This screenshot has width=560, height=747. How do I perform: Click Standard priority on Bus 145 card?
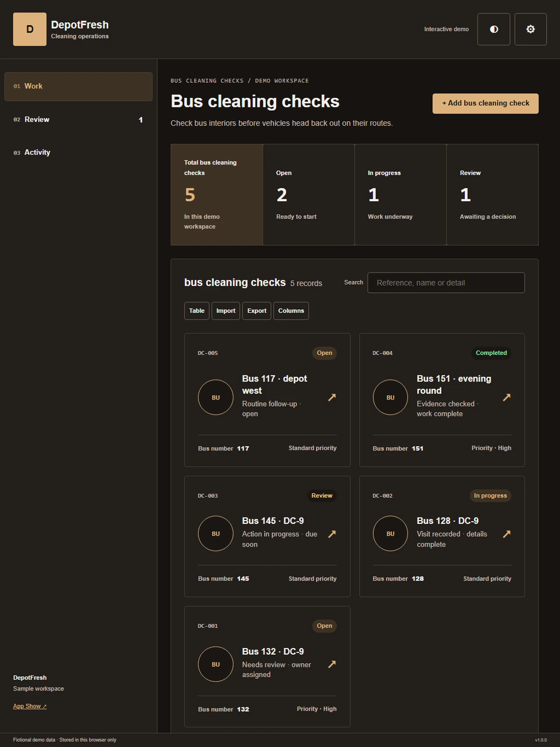pyautogui.click(x=312, y=579)
